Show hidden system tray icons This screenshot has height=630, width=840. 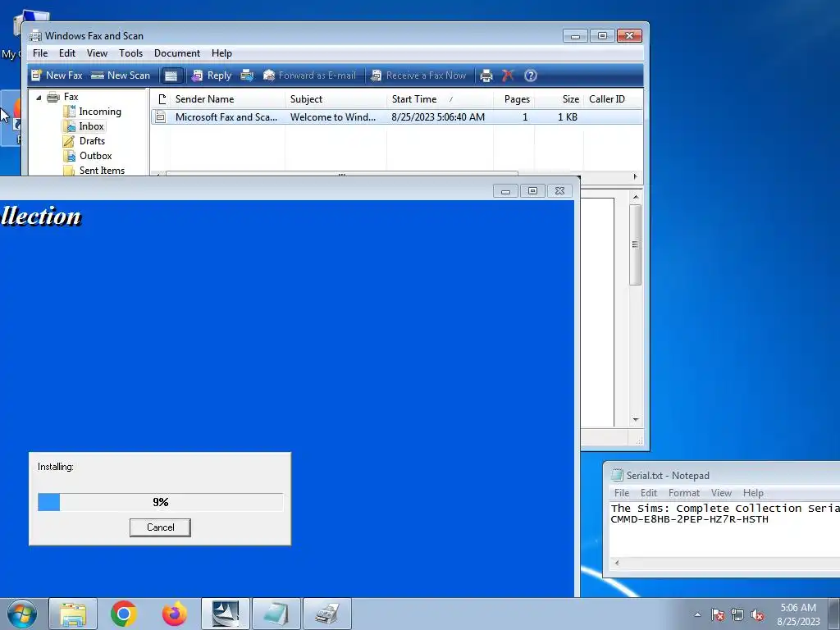(697, 614)
